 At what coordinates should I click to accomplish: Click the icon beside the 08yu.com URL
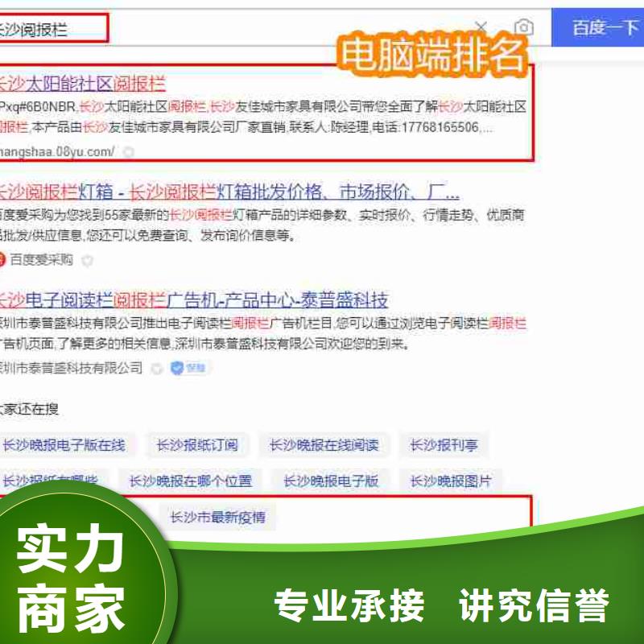[129, 152]
